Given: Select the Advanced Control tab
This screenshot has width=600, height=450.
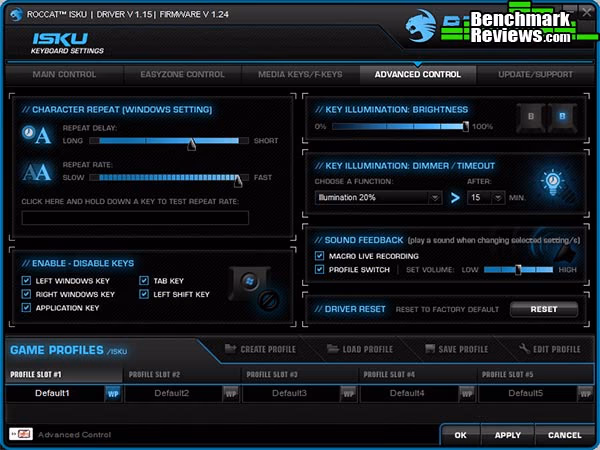Looking at the screenshot, I should [418, 74].
